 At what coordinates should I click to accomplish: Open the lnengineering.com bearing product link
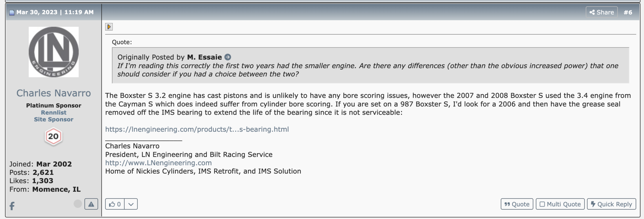[x=197, y=130]
